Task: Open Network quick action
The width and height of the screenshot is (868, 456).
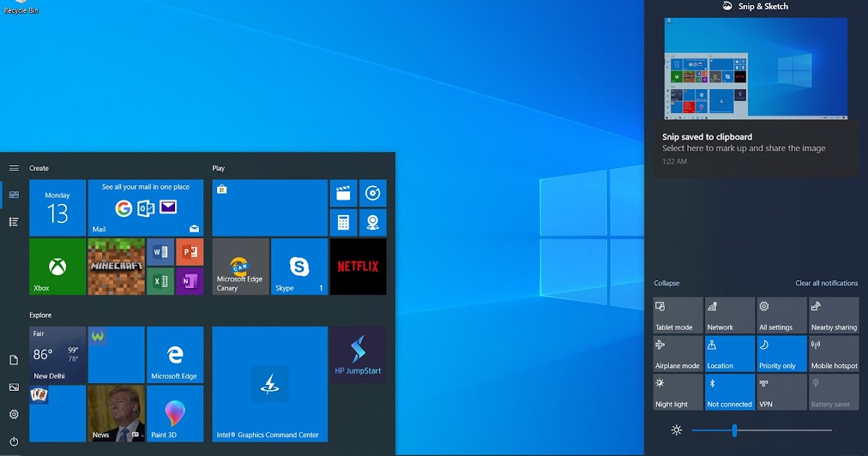Action: [x=730, y=315]
